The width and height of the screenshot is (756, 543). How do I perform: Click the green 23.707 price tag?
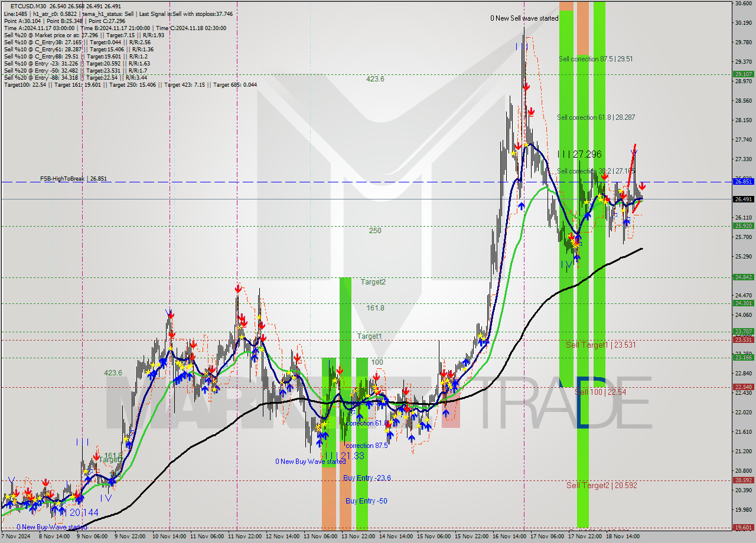pos(743,331)
